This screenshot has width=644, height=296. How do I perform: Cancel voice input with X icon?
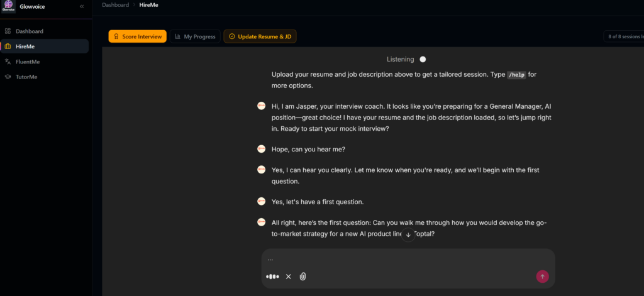289,277
